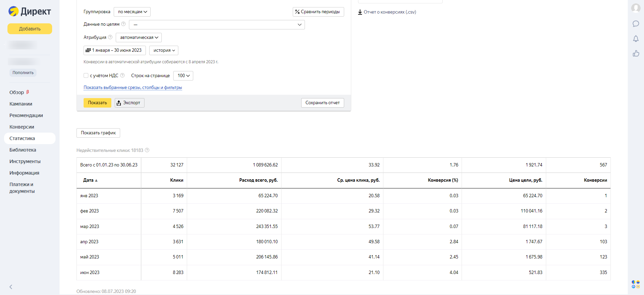Collapse the sidebar with the arrow icon
Viewport: 644px width, 295px height.
(x=11, y=287)
